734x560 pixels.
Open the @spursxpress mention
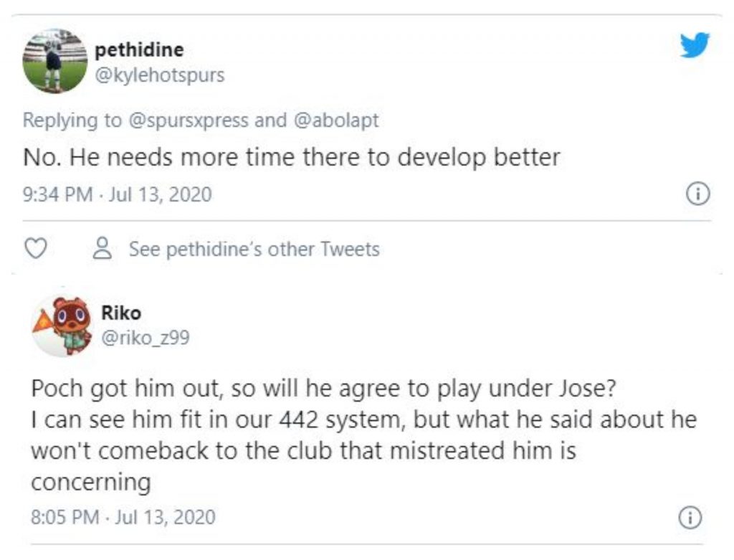[189, 120]
